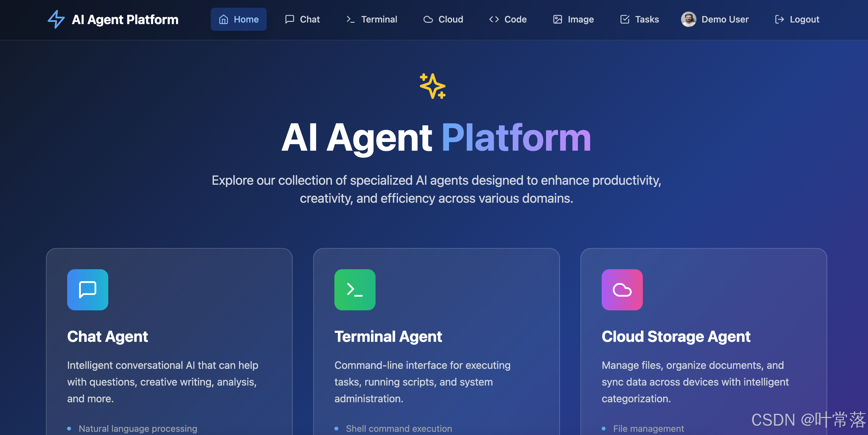Select the Image navigation item
The height and width of the screenshot is (435, 868).
point(573,19)
